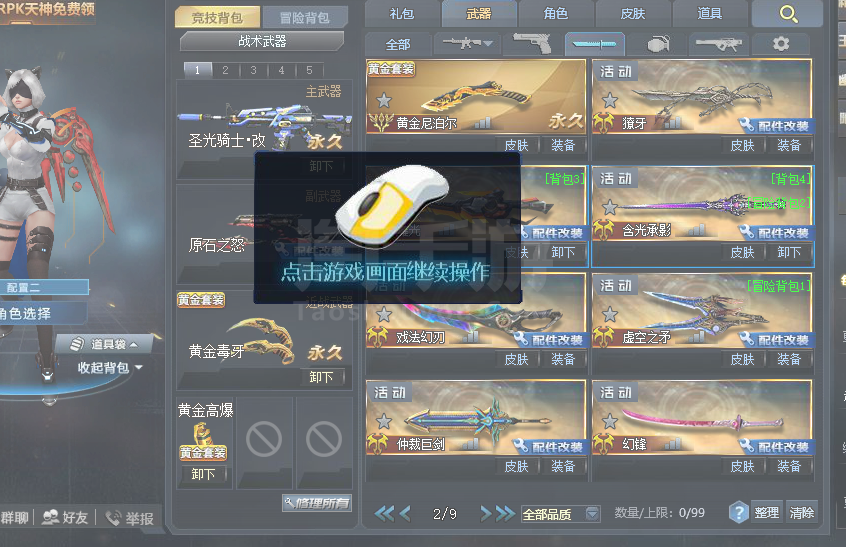Screen dimensions: 846x547
Task: Select backpack slot 1
Action: [x=197, y=70]
